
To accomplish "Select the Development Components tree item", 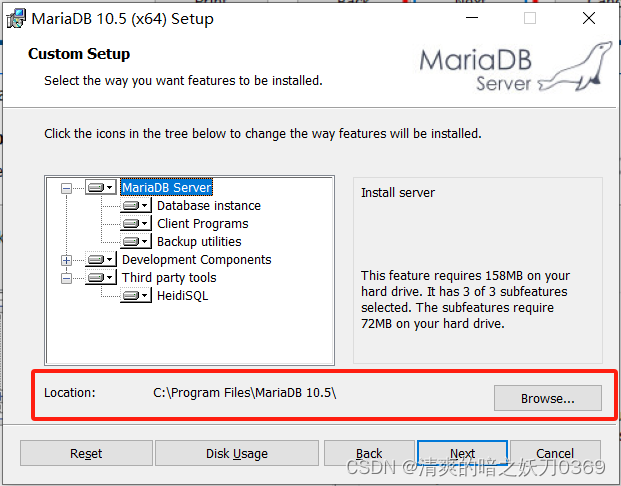I will click(x=196, y=260).
